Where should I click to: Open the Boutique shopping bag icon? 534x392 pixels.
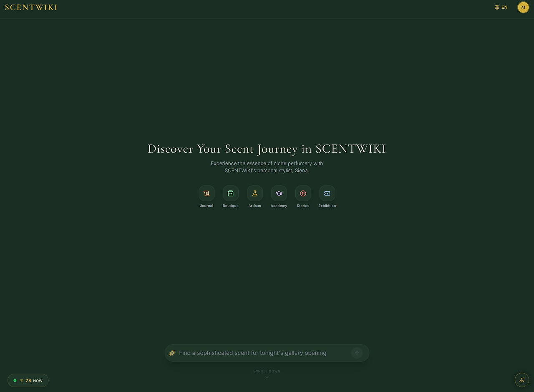point(230,193)
